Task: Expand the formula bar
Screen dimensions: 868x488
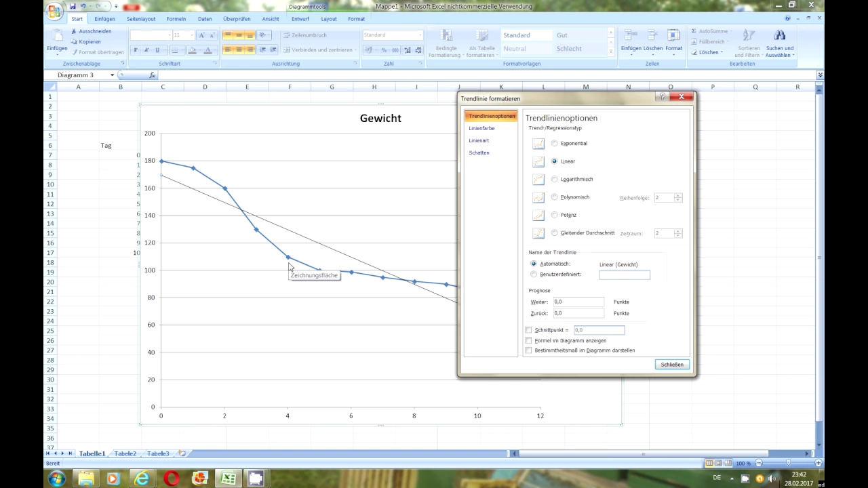Action: pos(820,75)
